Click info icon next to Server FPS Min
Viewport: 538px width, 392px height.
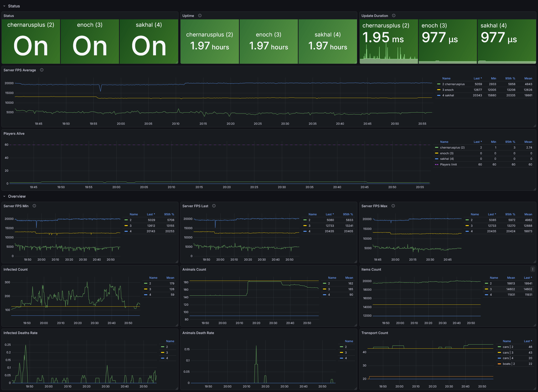34,206
